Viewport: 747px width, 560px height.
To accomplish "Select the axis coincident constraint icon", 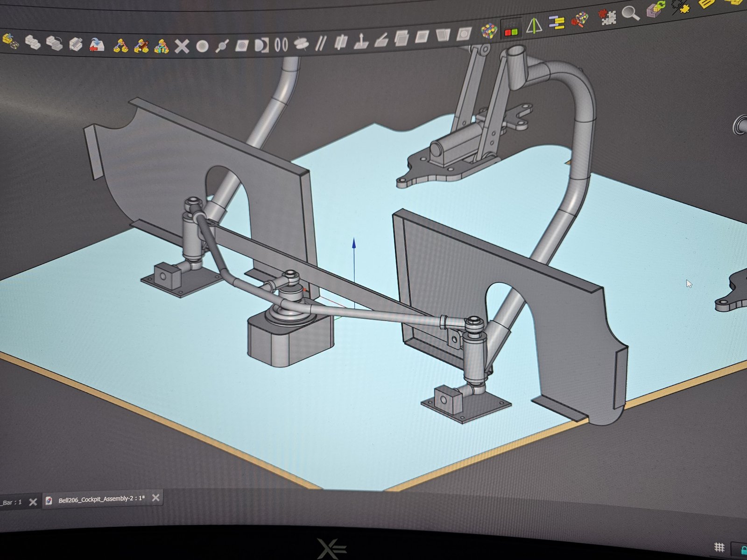I will tap(301, 44).
